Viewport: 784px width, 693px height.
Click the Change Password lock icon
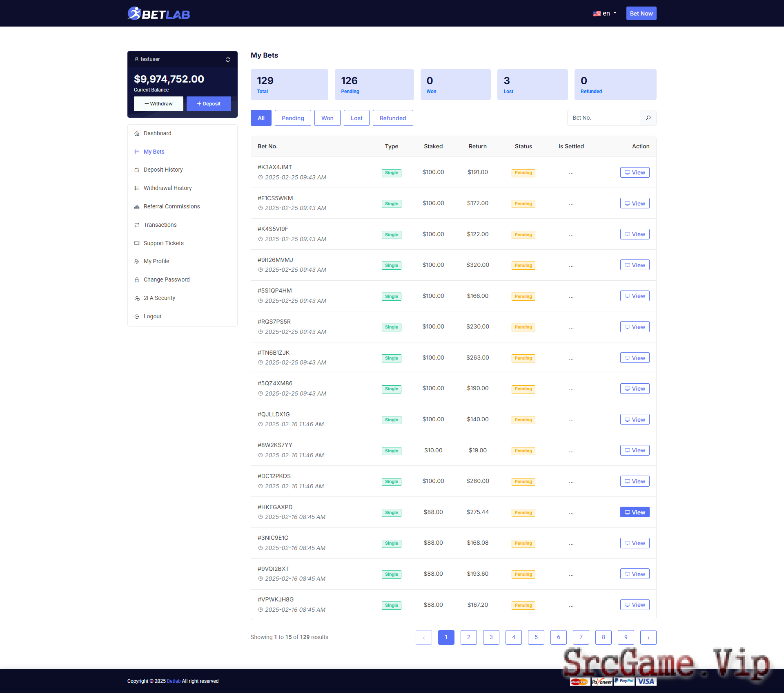pos(137,280)
